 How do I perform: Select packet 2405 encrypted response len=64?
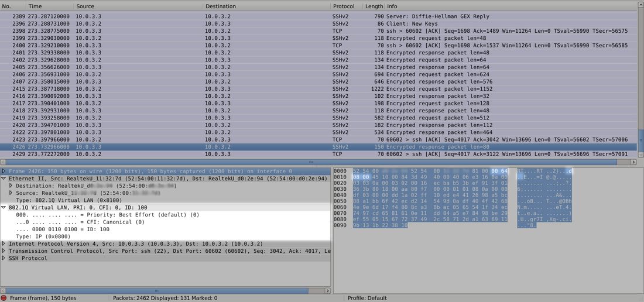(x=318, y=67)
